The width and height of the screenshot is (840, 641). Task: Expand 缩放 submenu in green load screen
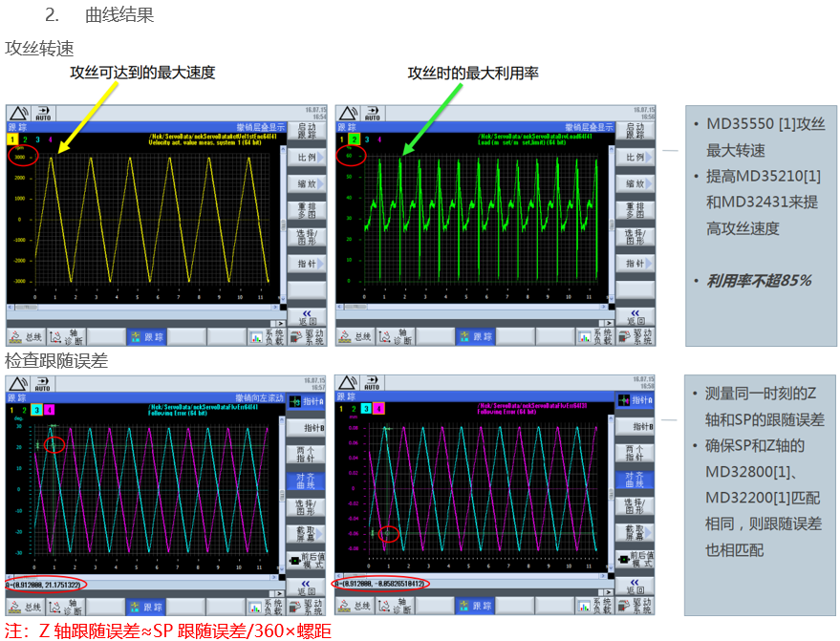635,183
